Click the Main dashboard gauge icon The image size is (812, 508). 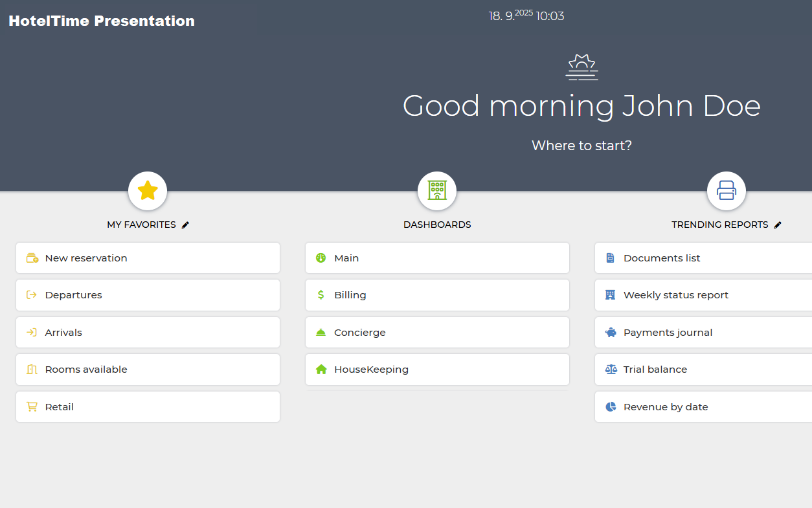[x=321, y=258]
